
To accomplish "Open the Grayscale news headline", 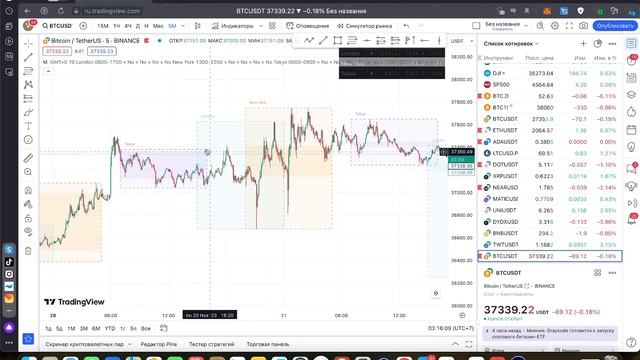I will 550,333.
